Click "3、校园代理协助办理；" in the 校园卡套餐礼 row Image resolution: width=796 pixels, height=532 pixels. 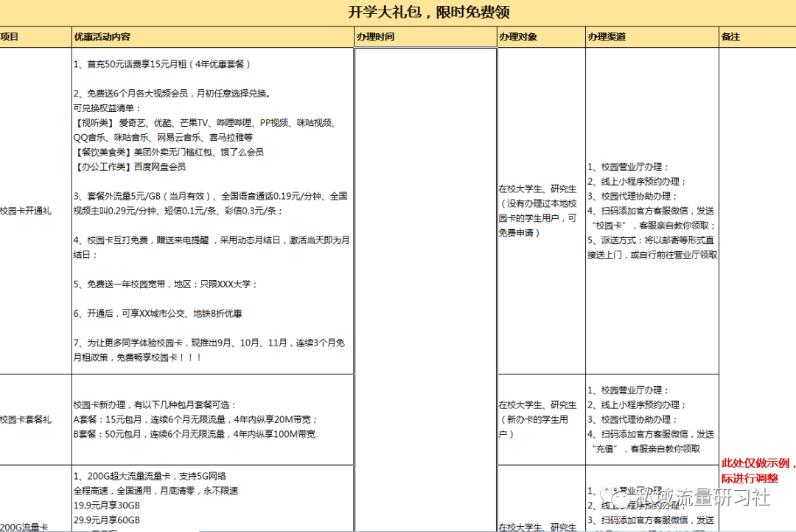tap(632, 420)
